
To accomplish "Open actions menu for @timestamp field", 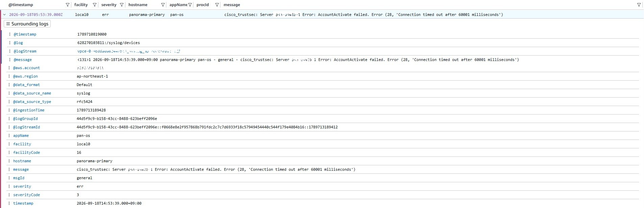I will (x=10, y=34).
